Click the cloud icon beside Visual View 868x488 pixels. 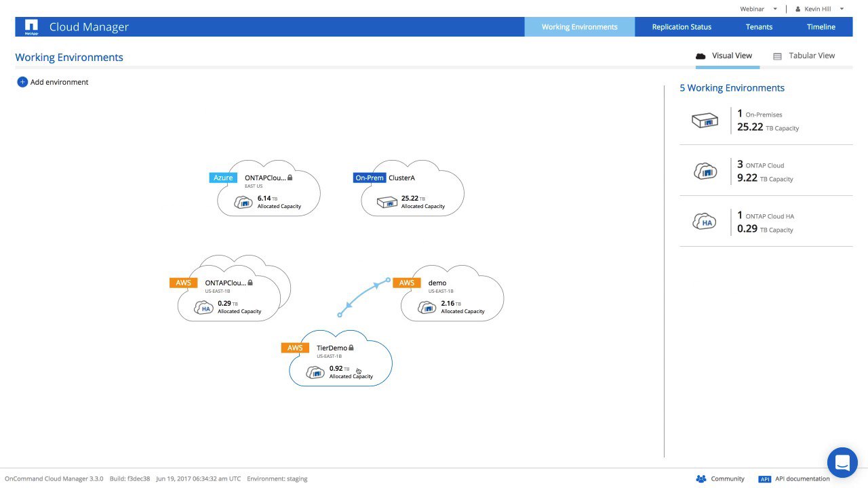(701, 56)
